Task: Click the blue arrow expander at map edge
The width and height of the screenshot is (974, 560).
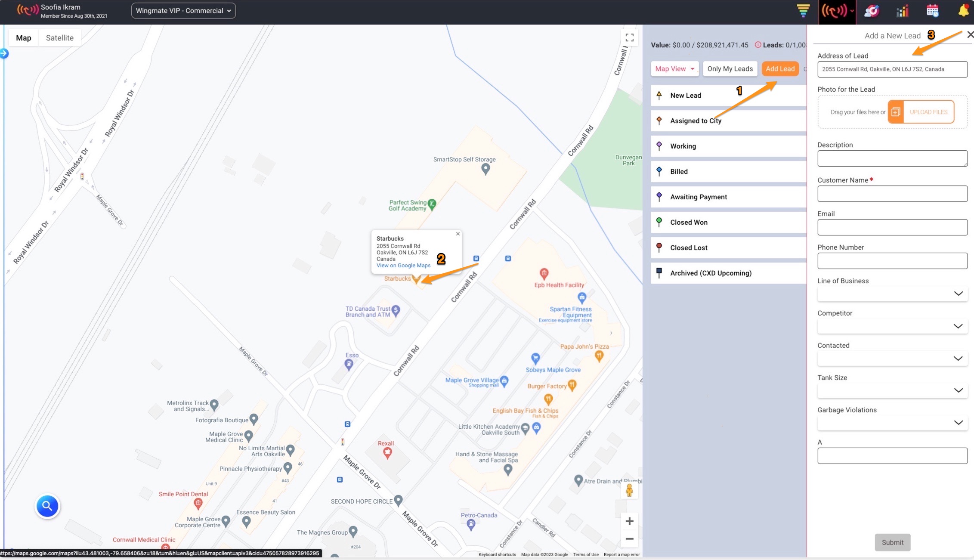Action: (x=4, y=54)
